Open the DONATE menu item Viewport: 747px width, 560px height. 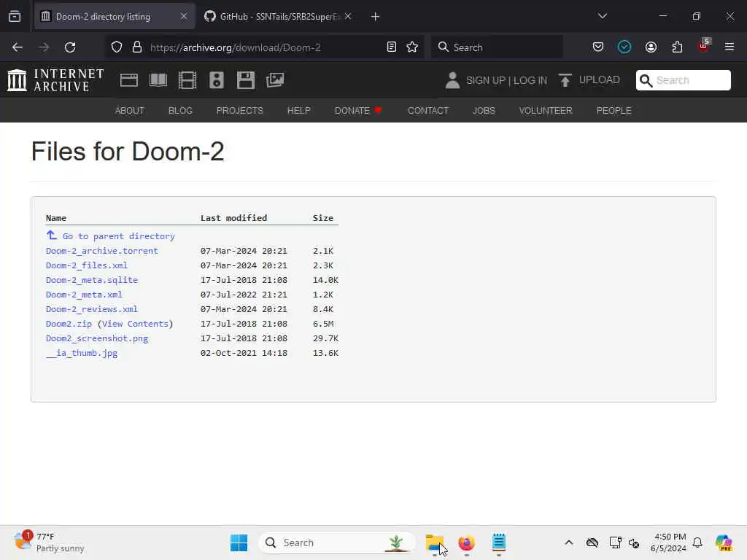tap(358, 111)
